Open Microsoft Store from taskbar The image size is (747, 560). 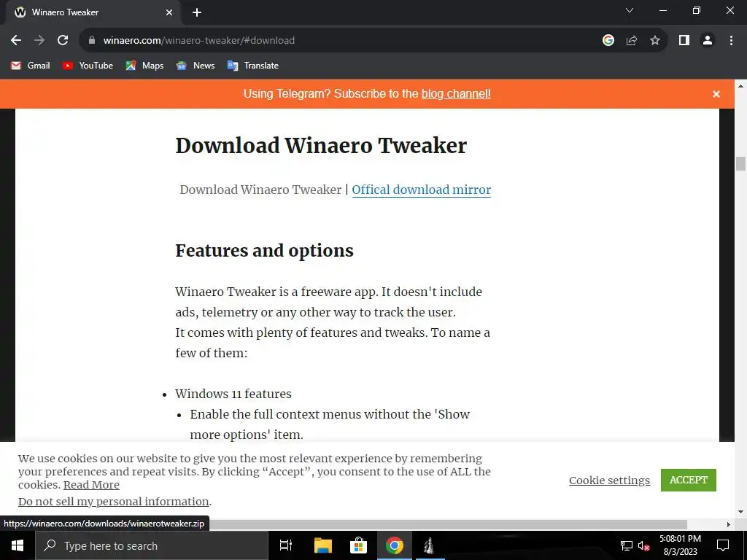[358, 545]
